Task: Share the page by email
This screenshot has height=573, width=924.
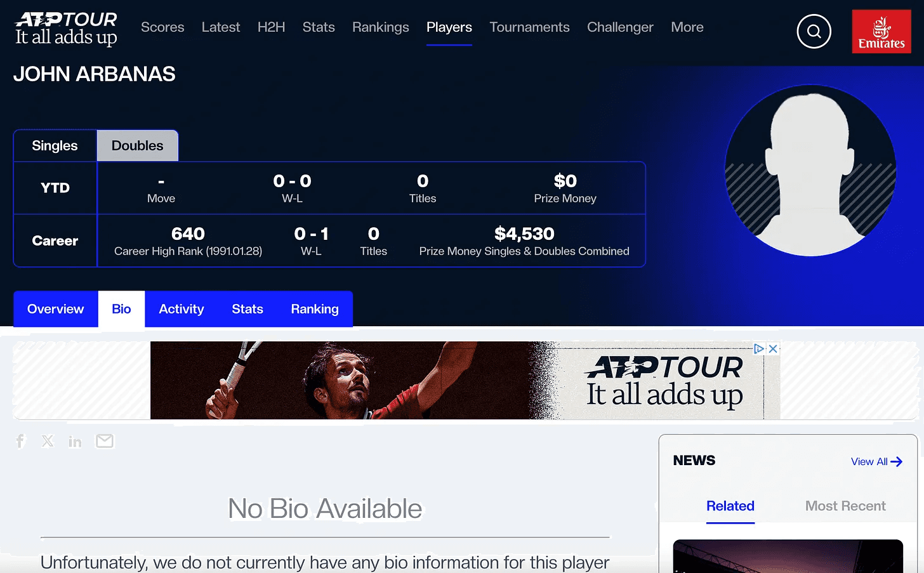Action: pos(105,440)
